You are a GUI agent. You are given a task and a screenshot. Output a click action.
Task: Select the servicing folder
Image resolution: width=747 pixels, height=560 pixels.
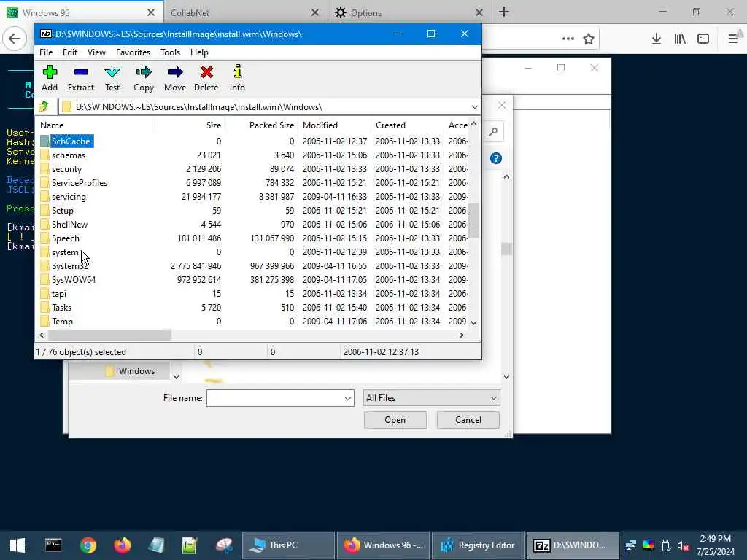(x=69, y=197)
